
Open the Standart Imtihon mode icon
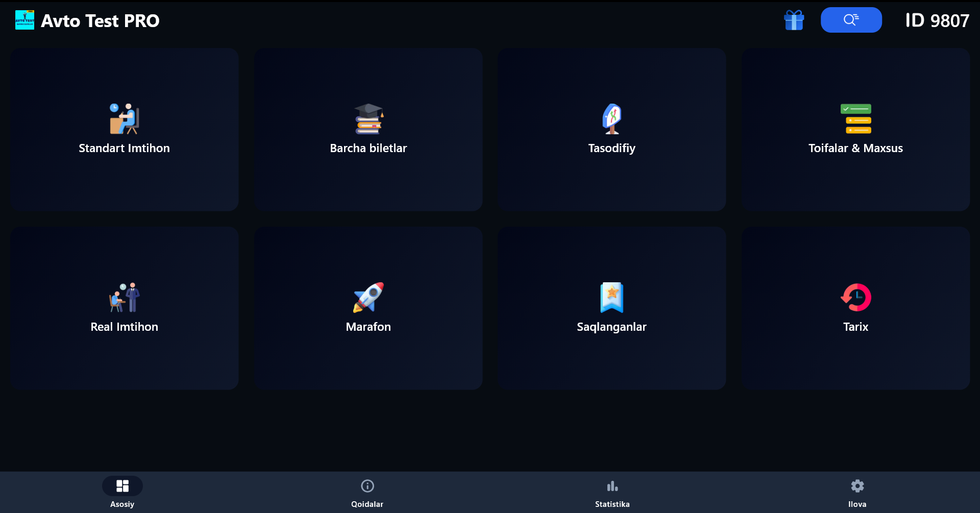[124, 119]
